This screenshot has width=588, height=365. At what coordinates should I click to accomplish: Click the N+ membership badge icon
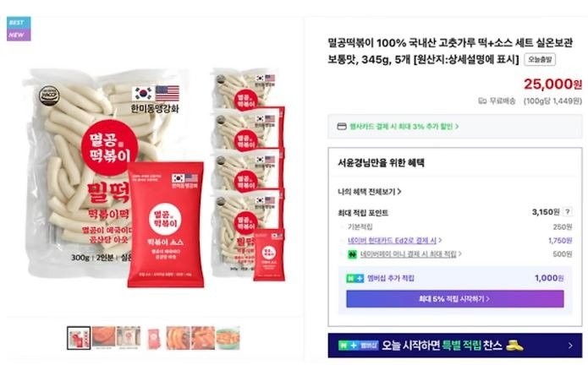(354, 278)
